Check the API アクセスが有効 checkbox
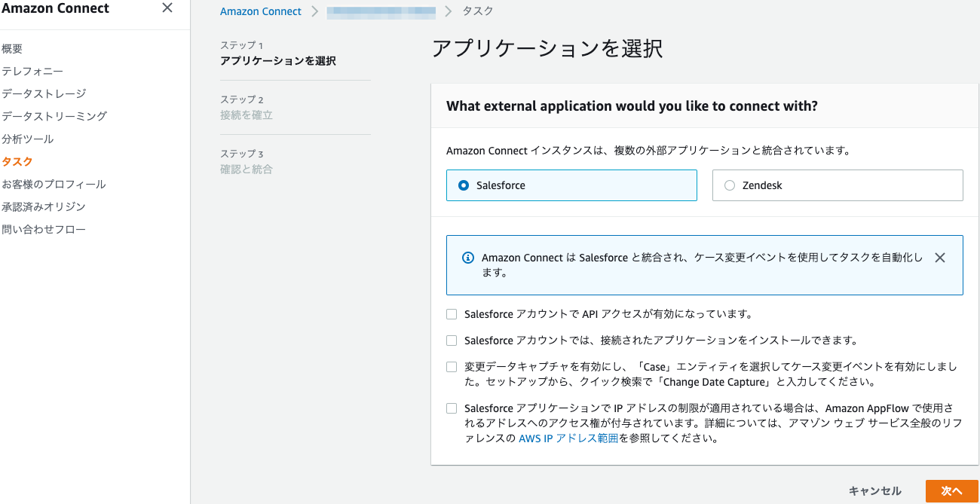980x504 pixels. pyautogui.click(x=452, y=314)
